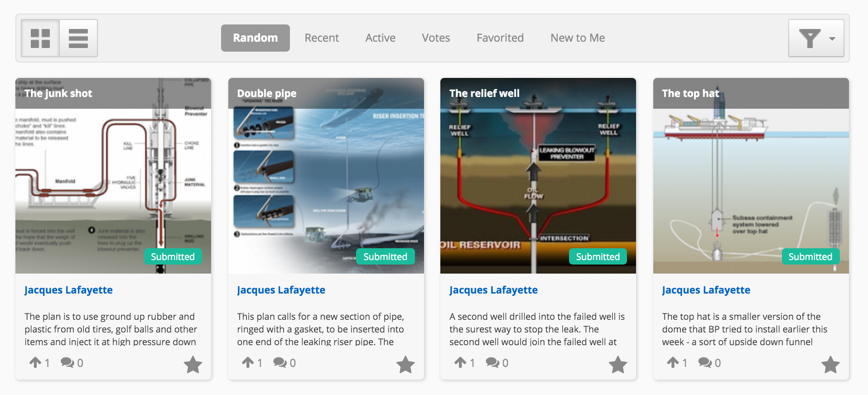Select the Recent sorting tab
This screenshot has height=395, width=868.
point(322,38)
